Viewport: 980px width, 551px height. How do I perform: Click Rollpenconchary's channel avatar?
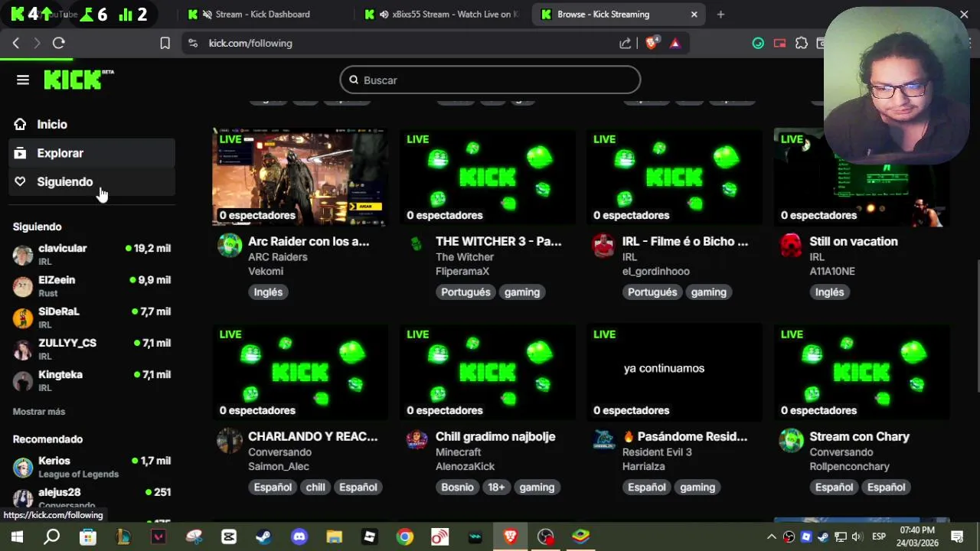791,441
